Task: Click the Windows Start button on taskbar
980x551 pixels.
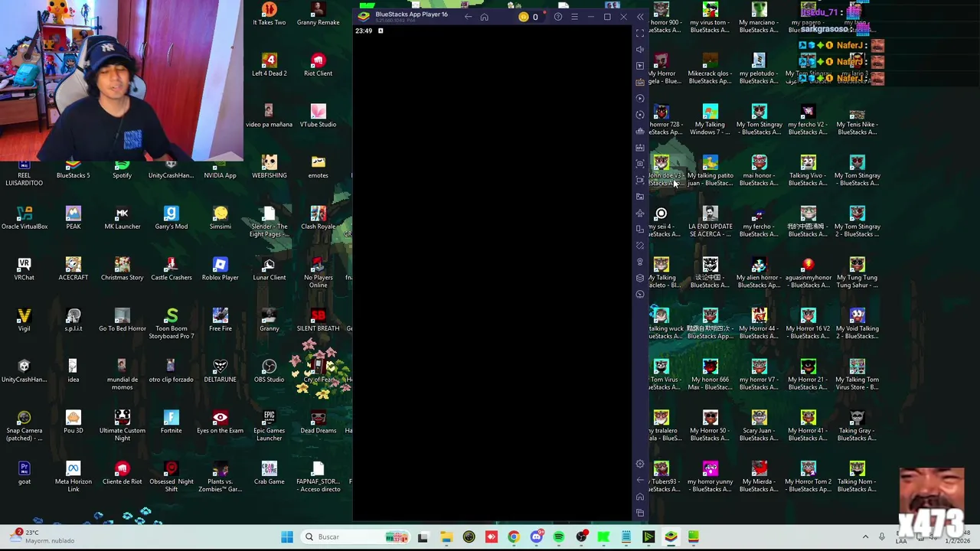Action: click(287, 537)
